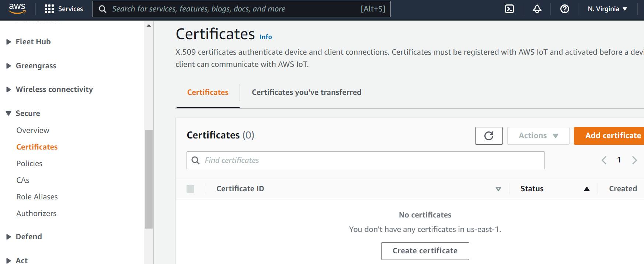
Task: Open the Services grid menu
Action: coord(64,9)
